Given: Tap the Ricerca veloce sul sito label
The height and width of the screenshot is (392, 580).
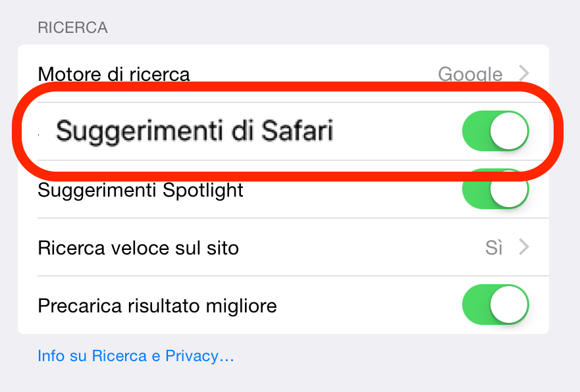Looking at the screenshot, I should 138,247.
